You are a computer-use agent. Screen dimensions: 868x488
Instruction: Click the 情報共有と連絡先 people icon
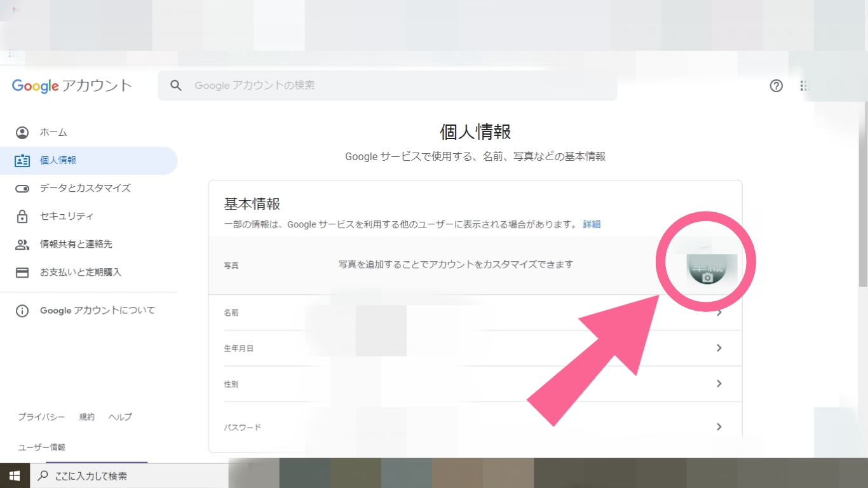[x=22, y=245]
